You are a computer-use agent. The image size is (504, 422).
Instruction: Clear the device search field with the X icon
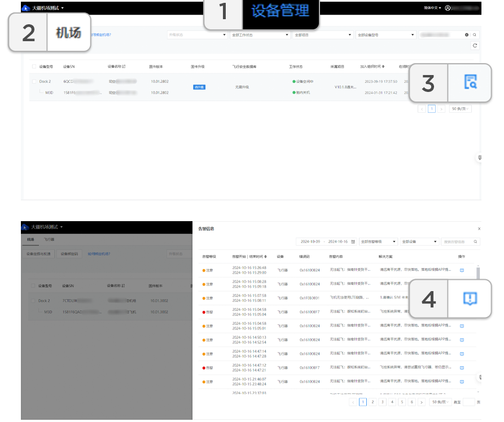coord(467,35)
